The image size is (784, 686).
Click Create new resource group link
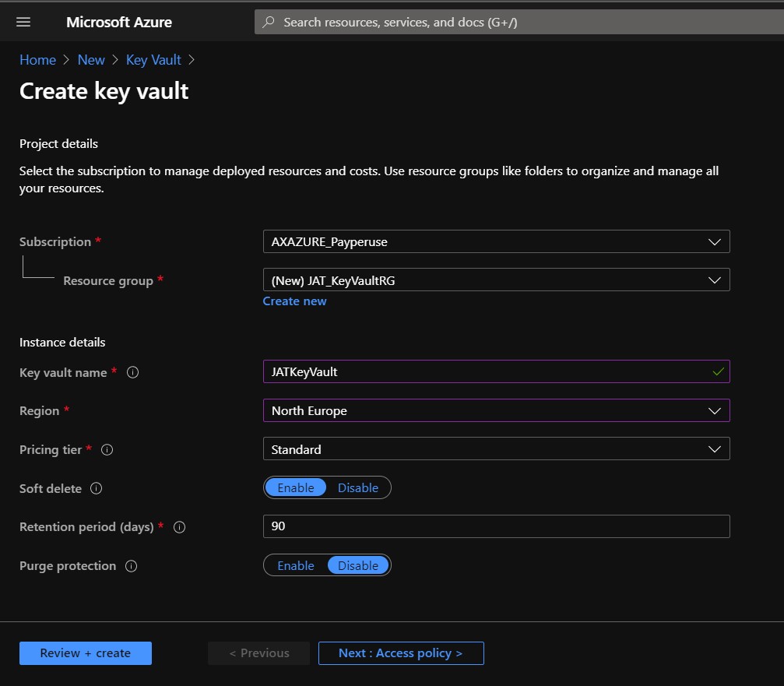coord(294,301)
